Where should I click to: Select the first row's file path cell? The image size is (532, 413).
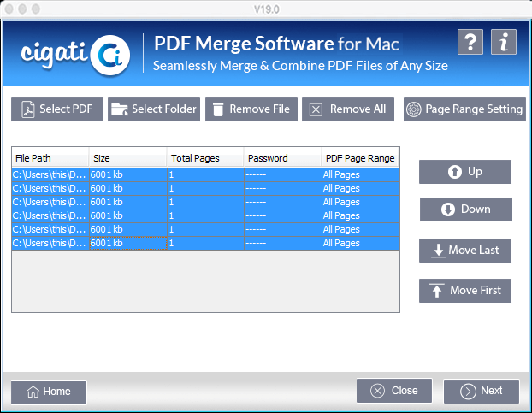[x=50, y=175]
